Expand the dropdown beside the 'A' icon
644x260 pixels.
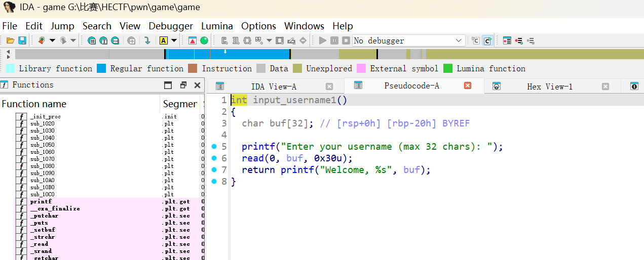pyautogui.click(x=174, y=40)
